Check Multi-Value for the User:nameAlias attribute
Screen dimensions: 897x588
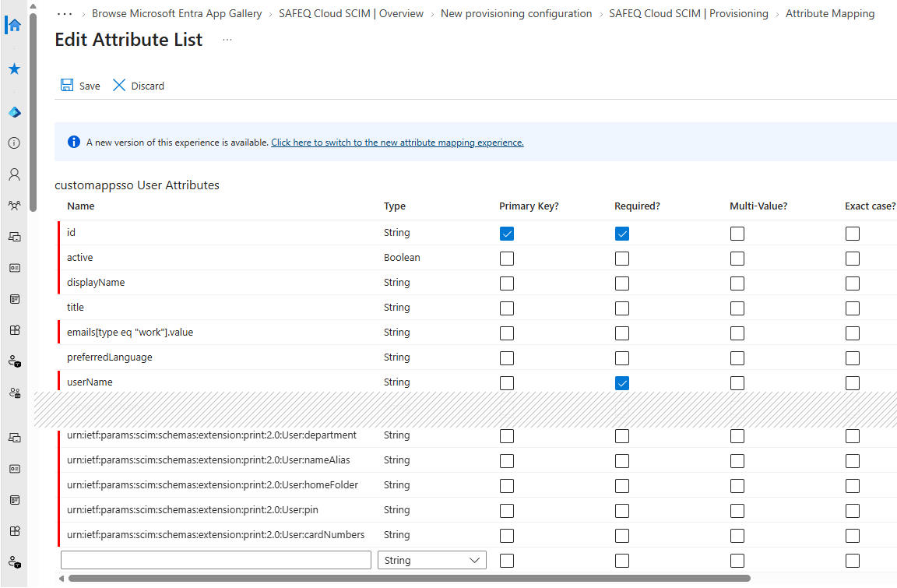737,461
